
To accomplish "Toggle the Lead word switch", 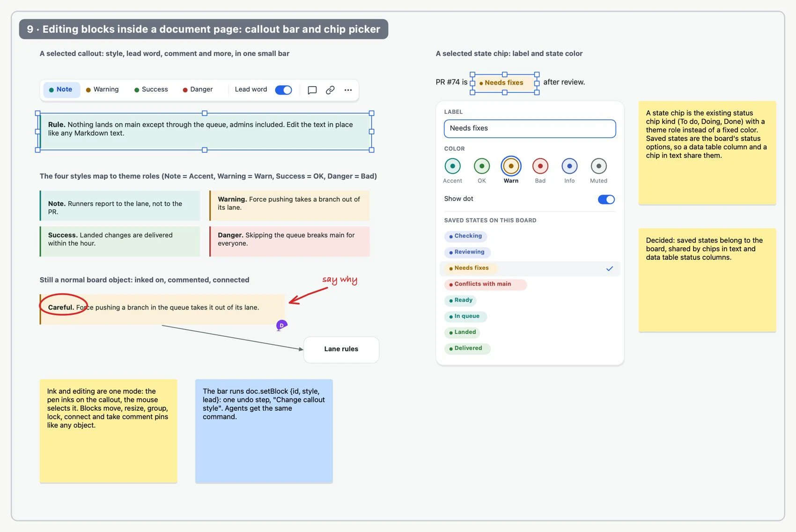I will [x=283, y=90].
